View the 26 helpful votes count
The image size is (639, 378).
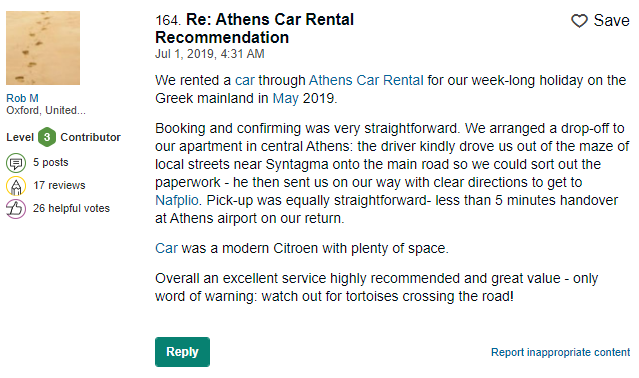pyautogui.click(x=71, y=209)
